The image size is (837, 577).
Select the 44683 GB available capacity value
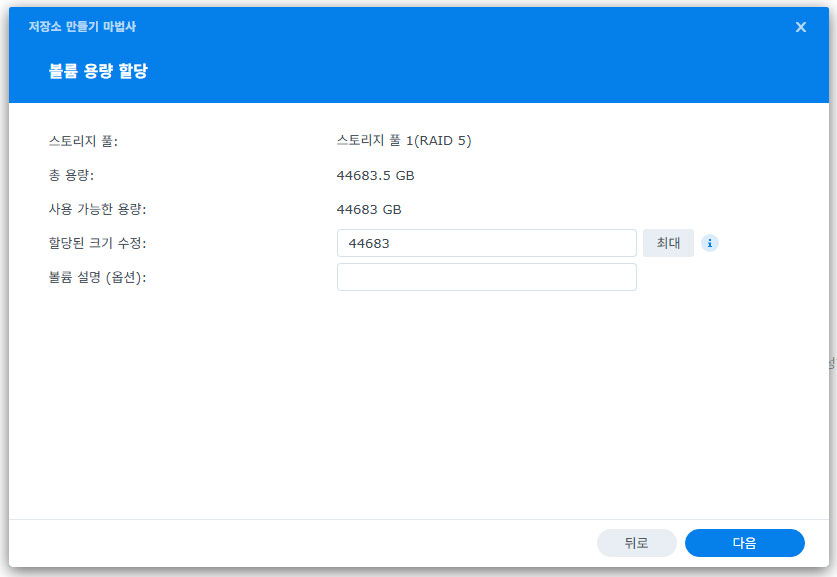369,209
